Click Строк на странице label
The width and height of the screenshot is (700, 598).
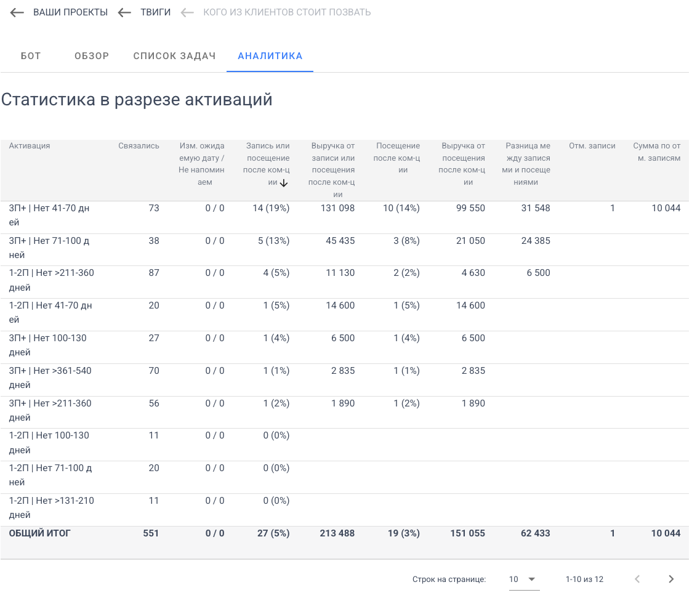(x=449, y=580)
